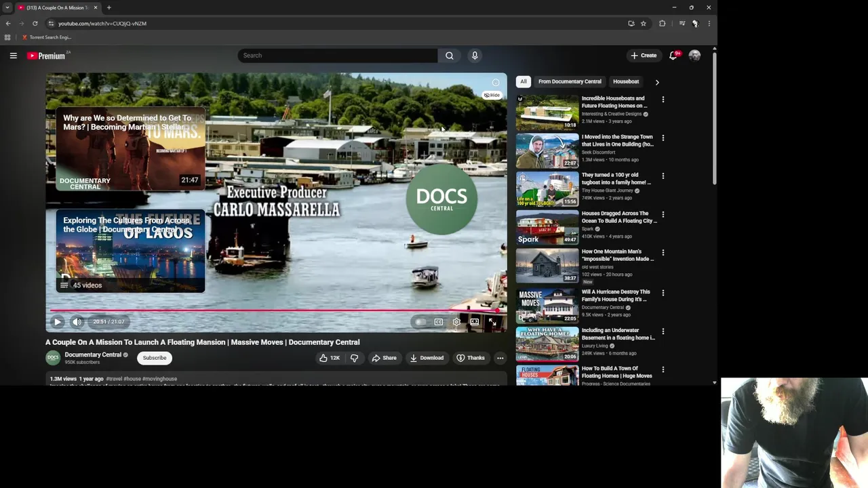868x488 pixels.
Task: Hide end screen cards with Hide button
Action: 492,96
